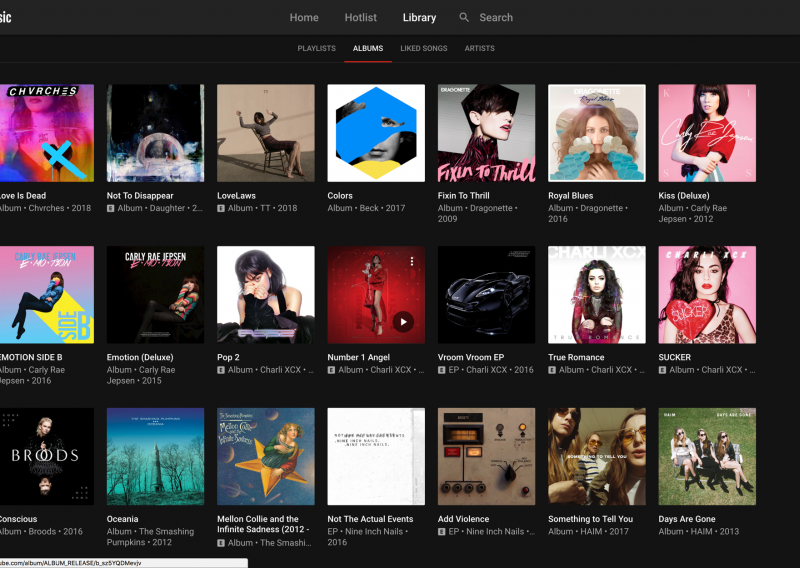Click "Album • Beck • 2017" subtitle

[x=366, y=208]
